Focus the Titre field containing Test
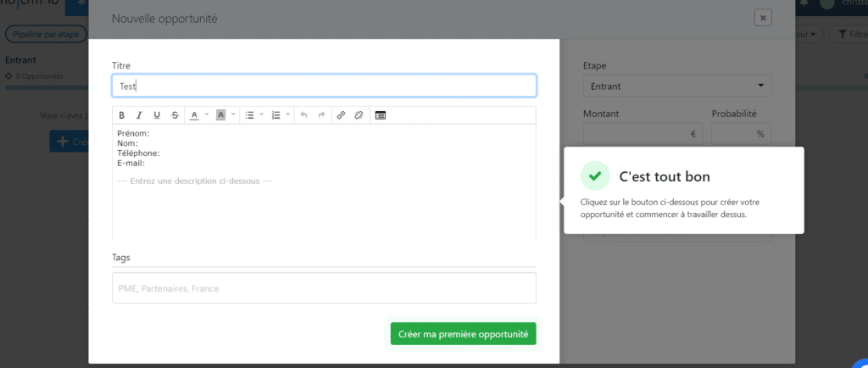Screen dimensions: 868x368 (324, 86)
